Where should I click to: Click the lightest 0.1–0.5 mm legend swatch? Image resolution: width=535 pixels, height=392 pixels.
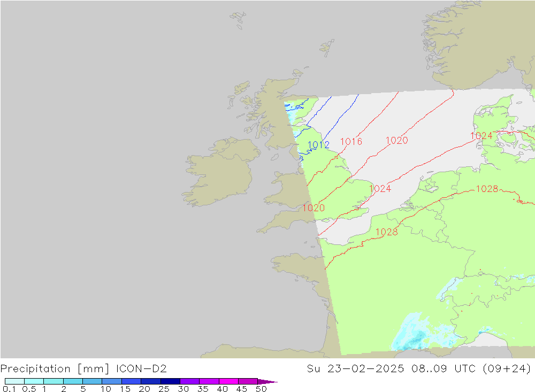(14, 381)
